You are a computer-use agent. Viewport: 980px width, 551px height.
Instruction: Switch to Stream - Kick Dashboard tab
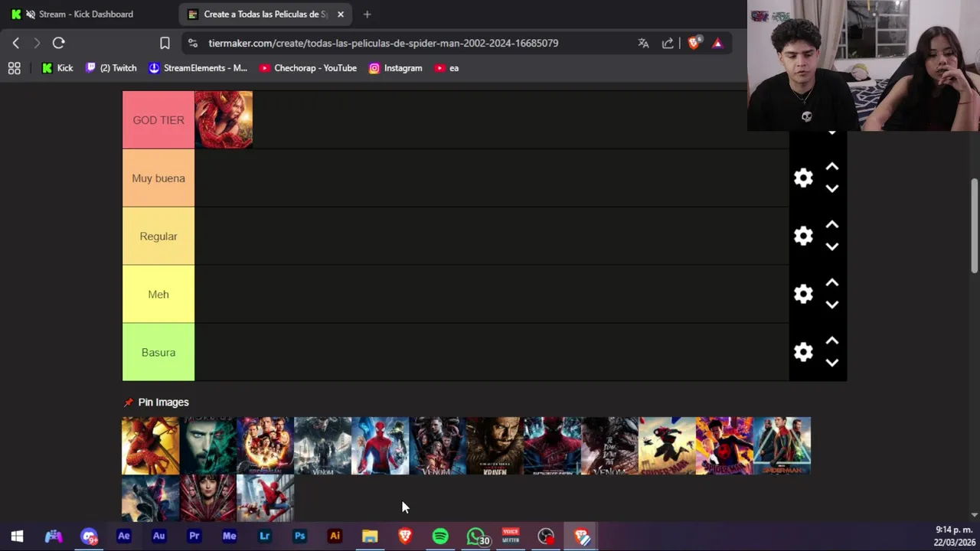86,14
